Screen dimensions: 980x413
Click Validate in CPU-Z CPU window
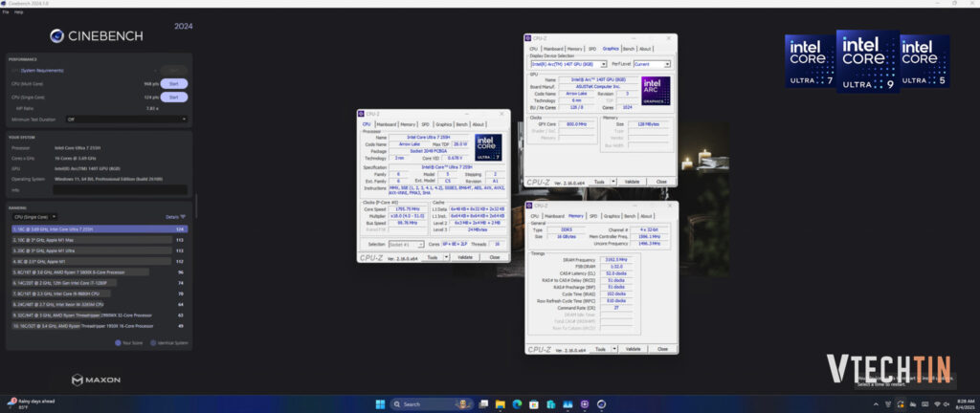(x=465, y=257)
